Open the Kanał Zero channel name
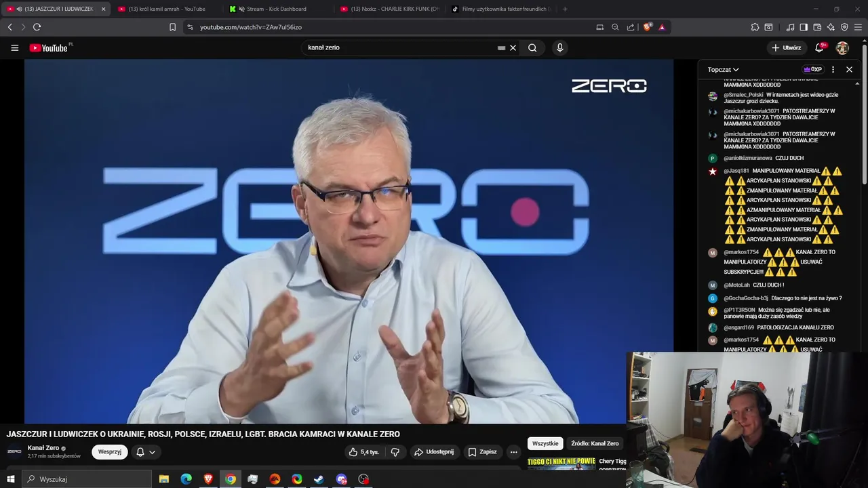868x488 pixels. click(43, 448)
